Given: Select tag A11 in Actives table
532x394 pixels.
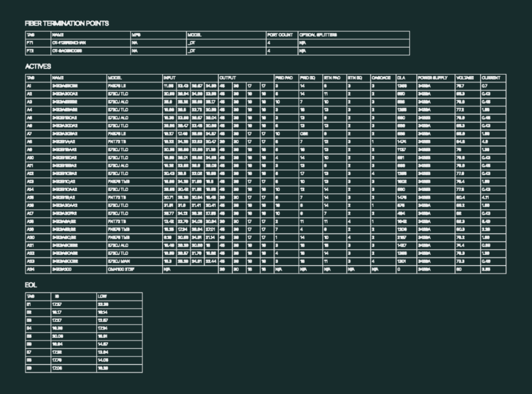Looking at the screenshot, I should coord(30,165).
